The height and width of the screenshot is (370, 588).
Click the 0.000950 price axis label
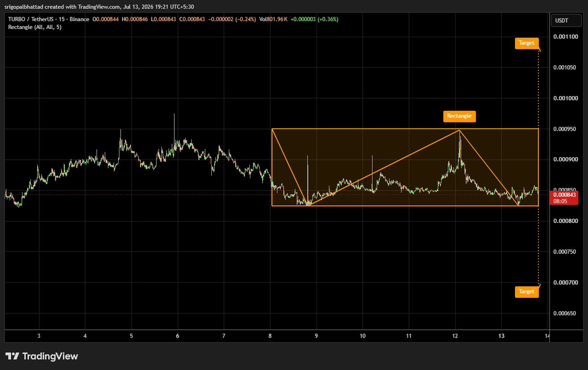[565, 129]
